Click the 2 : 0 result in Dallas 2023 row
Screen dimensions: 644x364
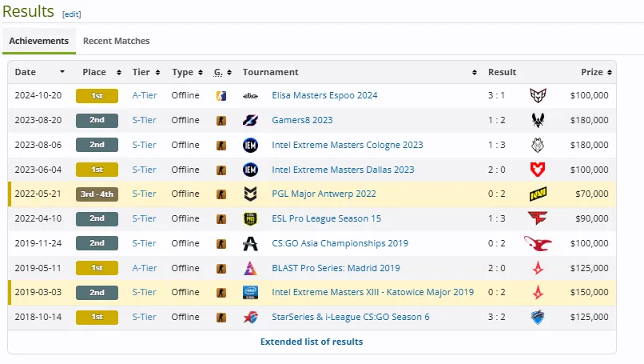[496, 170]
